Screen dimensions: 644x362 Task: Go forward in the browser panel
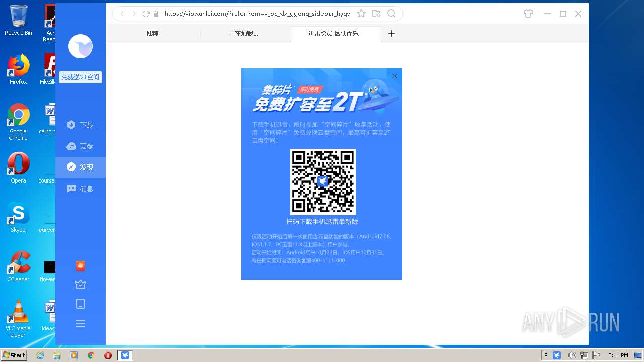[x=134, y=14]
